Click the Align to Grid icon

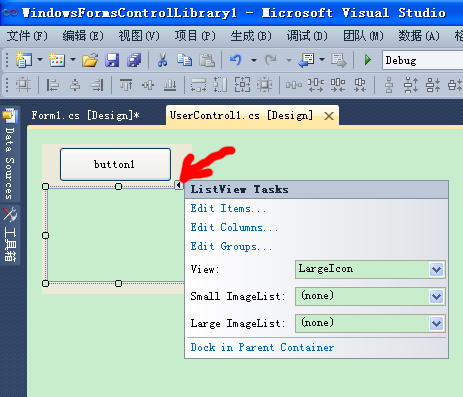coord(23,85)
